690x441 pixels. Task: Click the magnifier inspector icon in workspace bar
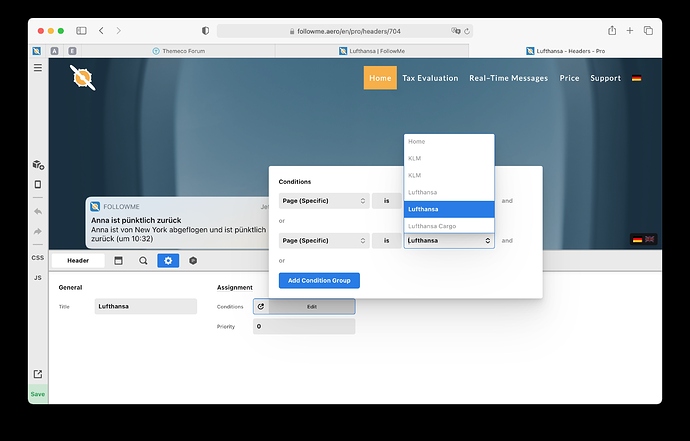click(x=143, y=261)
